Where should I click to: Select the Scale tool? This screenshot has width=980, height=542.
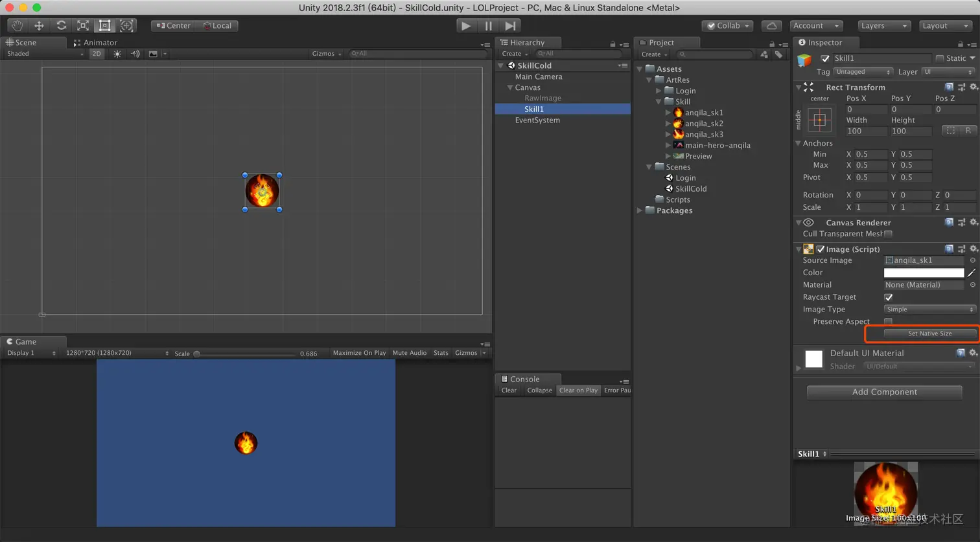[83, 25]
